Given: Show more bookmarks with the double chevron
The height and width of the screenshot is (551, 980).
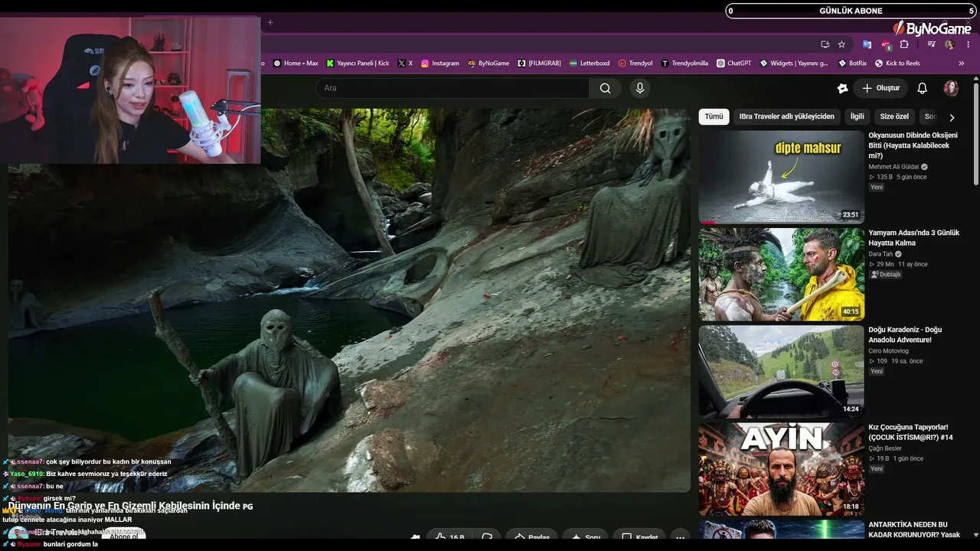Looking at the screenshot, I should (x=962, y=64).
